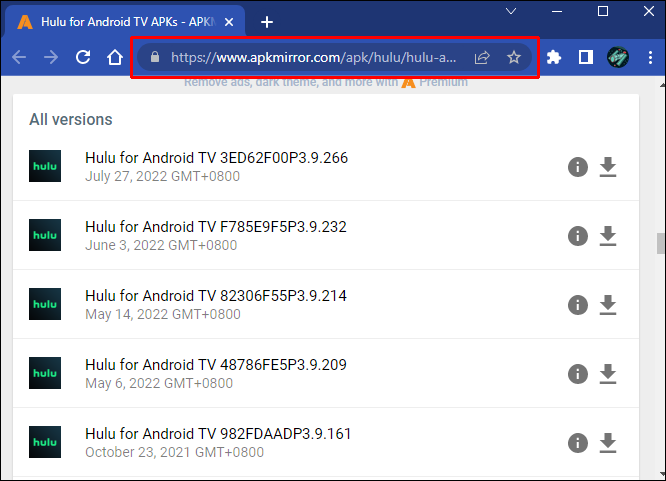Click Hulu thumbnail for May 14, 2022 release
Image resolution: width=666 pixels, height=481 pixels.
click(45, 304)
